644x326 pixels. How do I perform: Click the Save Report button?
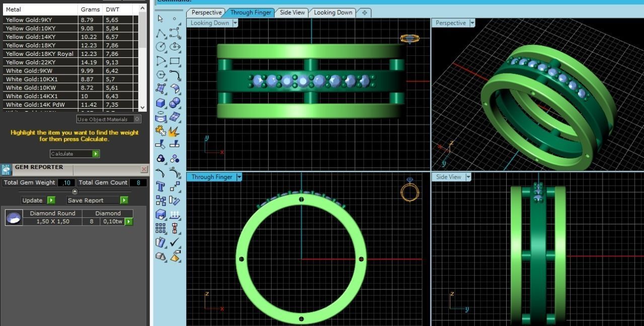[x=97, y=200]
